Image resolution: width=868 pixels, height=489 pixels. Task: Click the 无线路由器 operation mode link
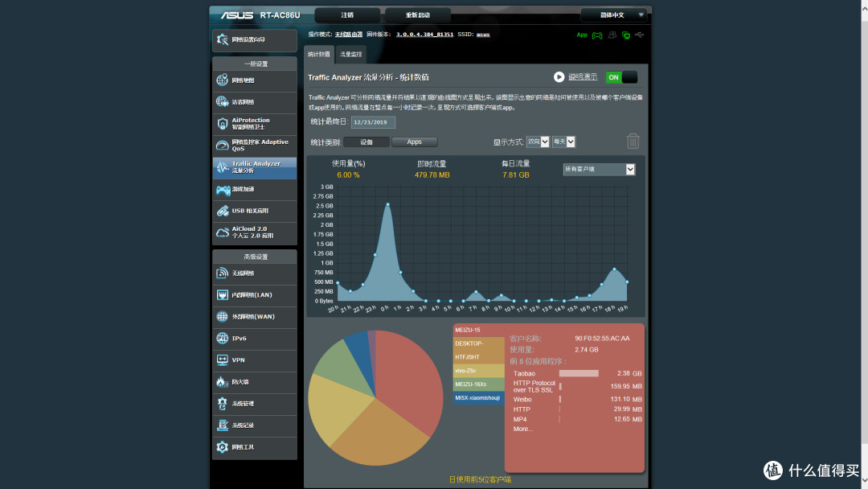click(x=349, y=35)
